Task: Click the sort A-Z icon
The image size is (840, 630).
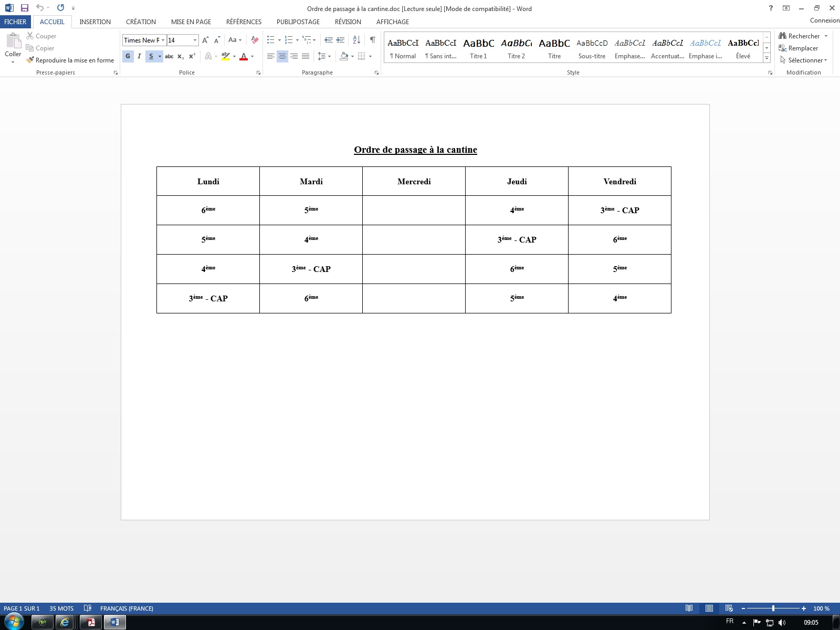Action: tap(356, 40)
